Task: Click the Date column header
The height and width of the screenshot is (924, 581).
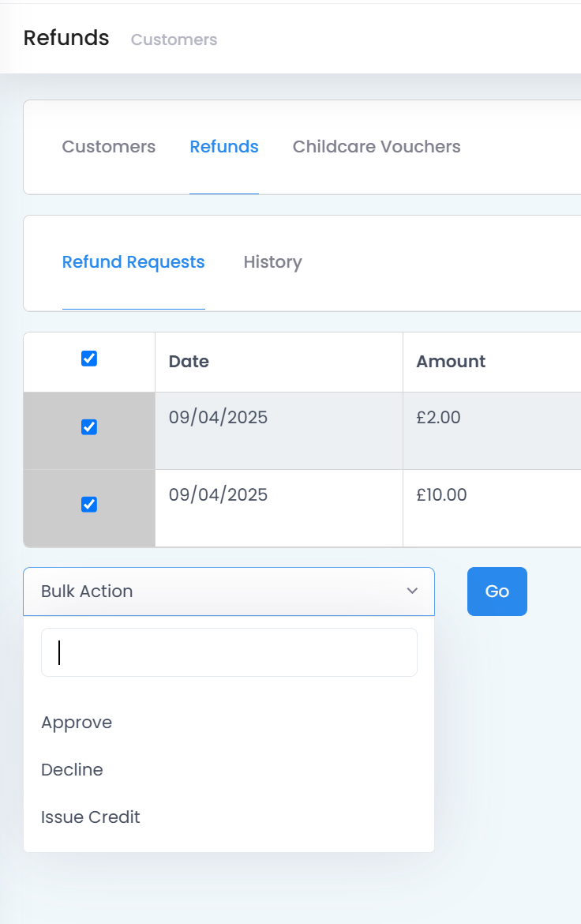Action: (189, 361)
